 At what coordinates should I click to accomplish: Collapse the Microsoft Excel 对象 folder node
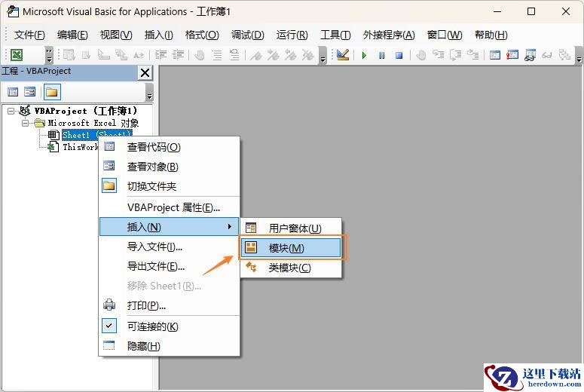(25, 123)
